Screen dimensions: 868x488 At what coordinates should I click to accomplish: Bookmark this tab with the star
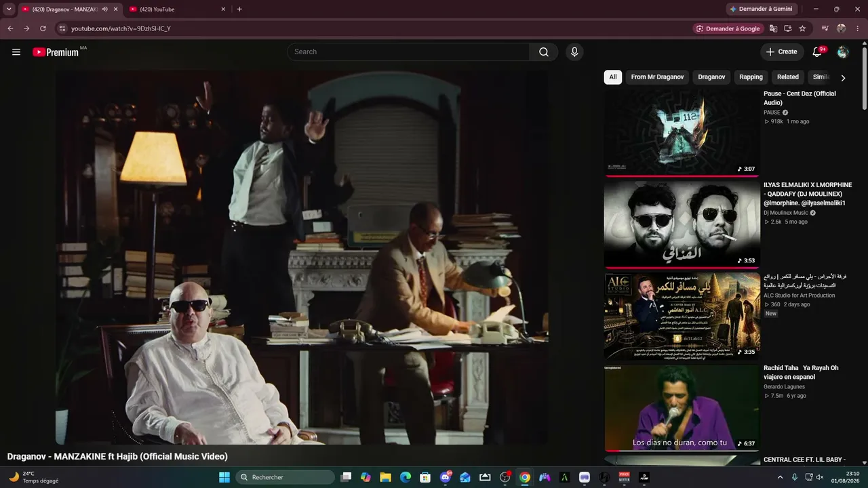802,28
